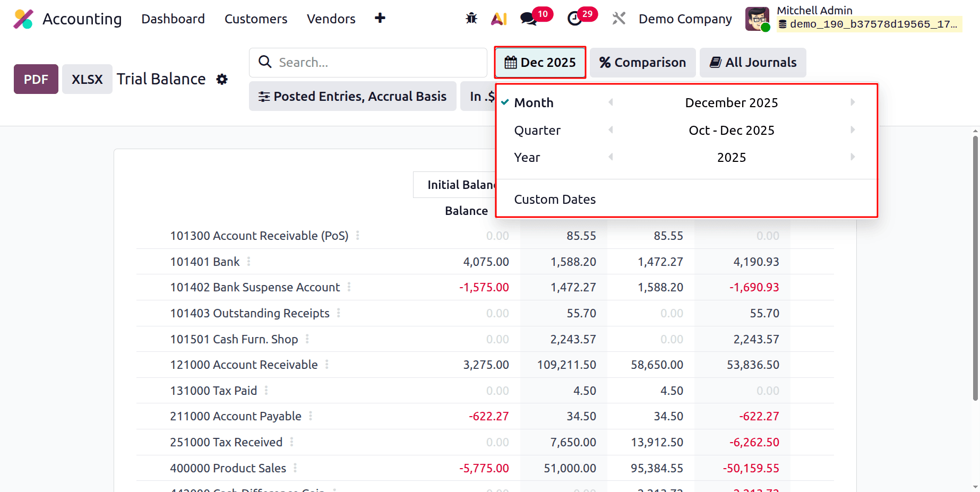The width and height of the screenshot is (980, 492).
Task: Open the 400000 Product Sales account line
Action: (228, 468)
